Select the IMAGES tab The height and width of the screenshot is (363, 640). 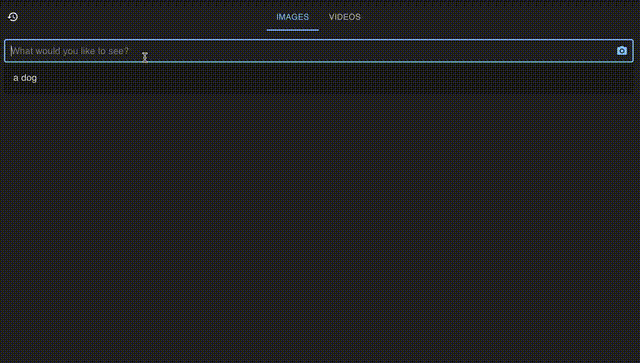pyautogui.click(x=293, y=17)
